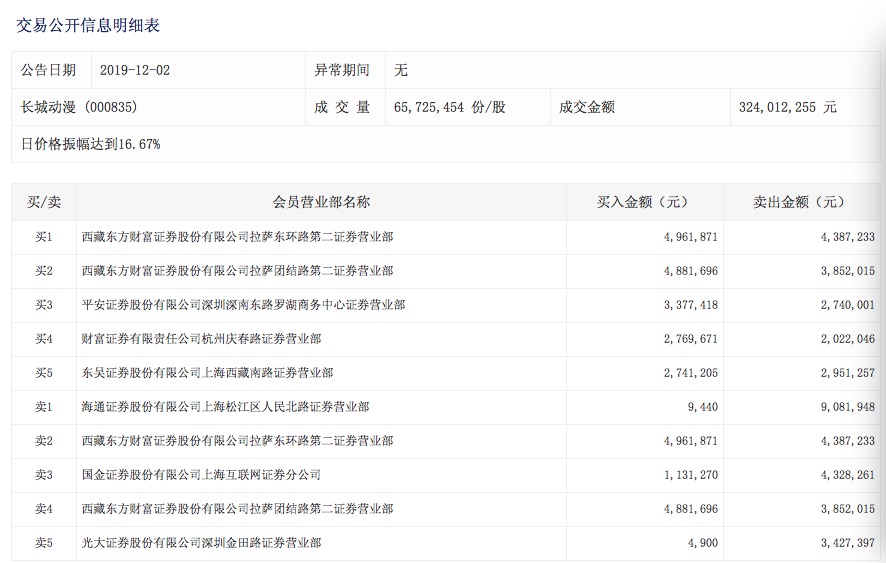
Task: Click the 异常期间 field label
Action: point(342,70)
